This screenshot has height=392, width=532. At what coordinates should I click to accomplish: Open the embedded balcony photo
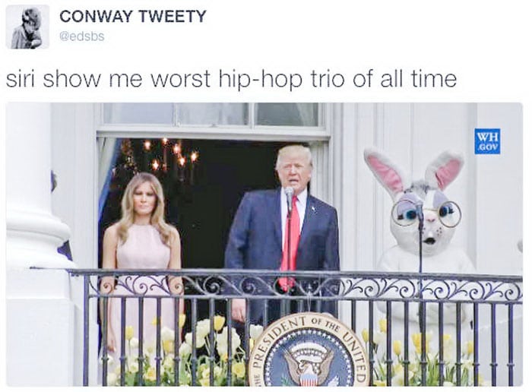pyautogui.click(x=264, y=244)
